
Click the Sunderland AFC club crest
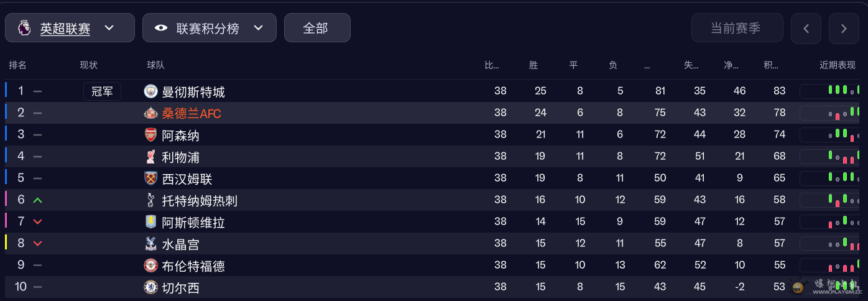pos(150,113)
